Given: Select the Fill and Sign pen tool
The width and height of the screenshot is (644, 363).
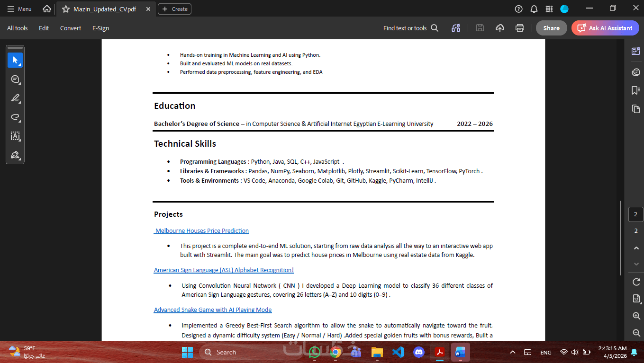Looking at the screenshot, I should [15, 155].
